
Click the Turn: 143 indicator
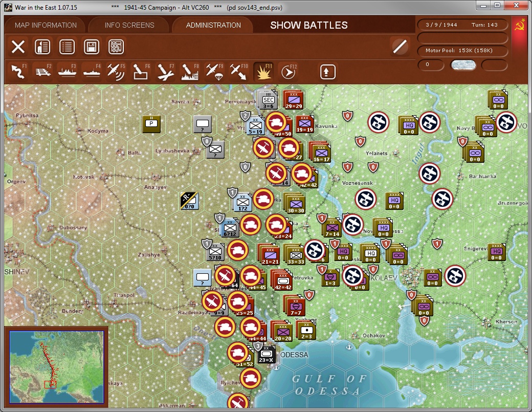coord(484,25)
